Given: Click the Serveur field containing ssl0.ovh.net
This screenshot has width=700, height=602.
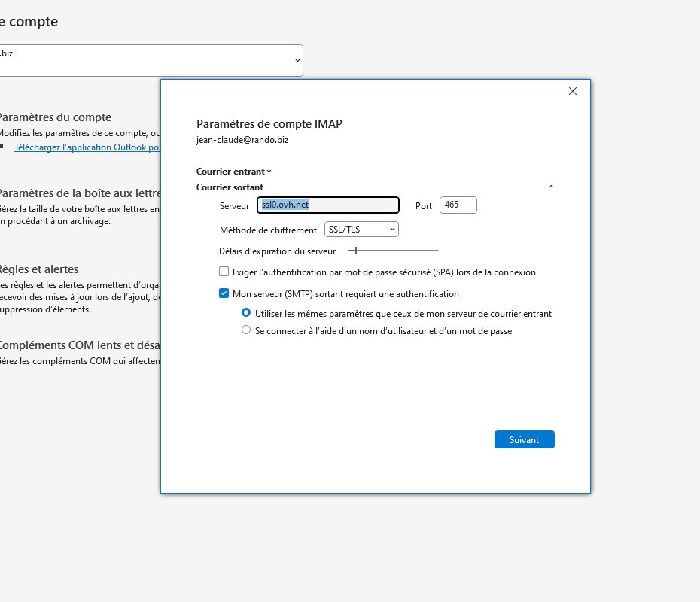Looking at the screenshot, I should pos(328,205).
